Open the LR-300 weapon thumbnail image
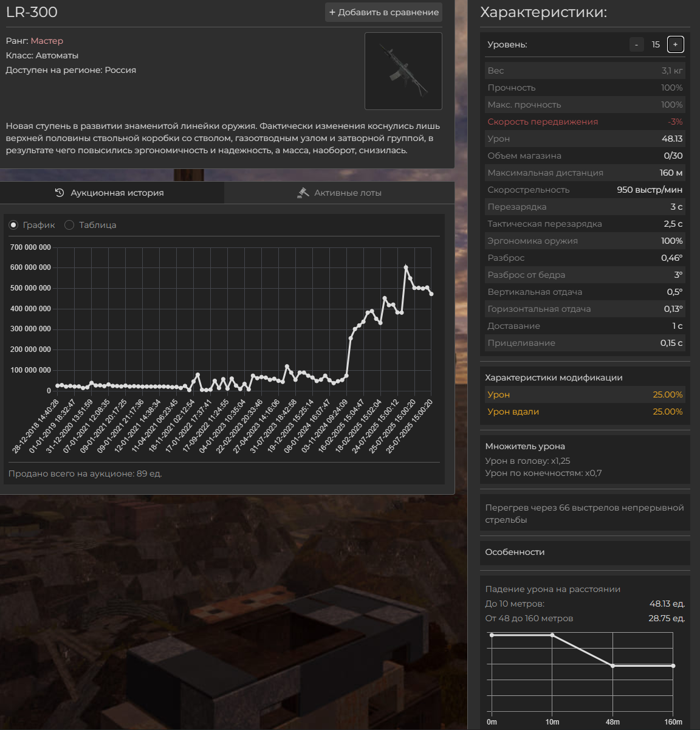700x730 pixels. coord(403,71)
